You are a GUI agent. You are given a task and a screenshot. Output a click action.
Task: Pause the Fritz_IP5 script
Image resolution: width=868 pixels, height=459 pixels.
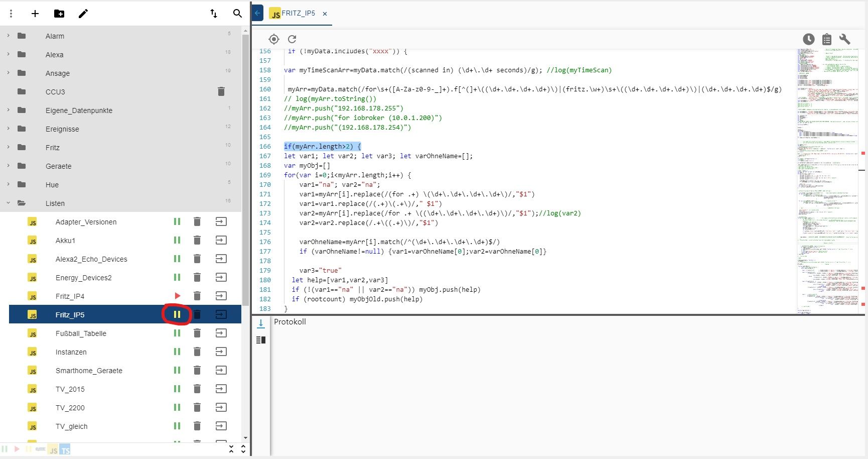tap(177, 314)
